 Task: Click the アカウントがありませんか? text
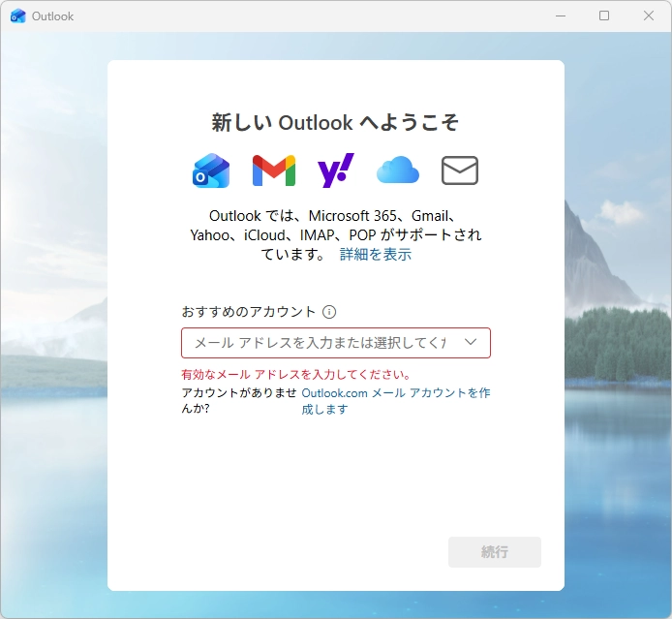(239, 400)
